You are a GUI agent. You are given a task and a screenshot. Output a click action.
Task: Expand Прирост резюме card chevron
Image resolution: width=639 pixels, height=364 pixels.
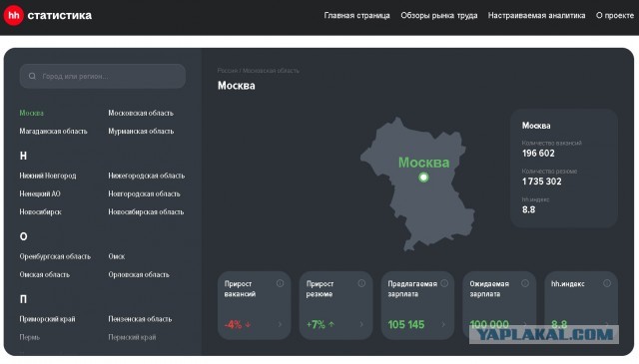click(x=361, y=324)
